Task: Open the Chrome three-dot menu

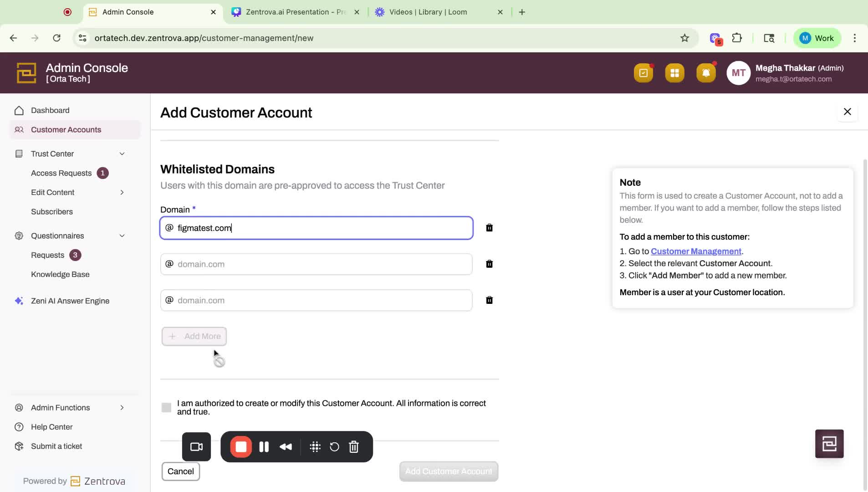Action: coord(855,38)
